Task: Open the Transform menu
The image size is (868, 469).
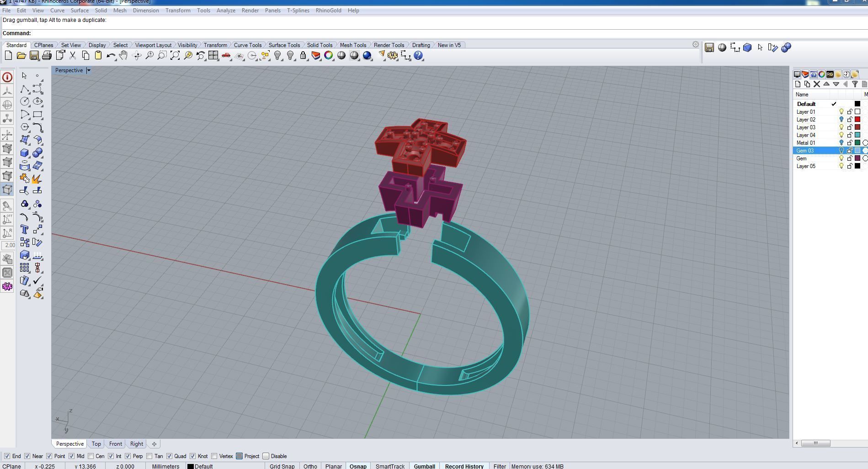Action: click(178, 11)
